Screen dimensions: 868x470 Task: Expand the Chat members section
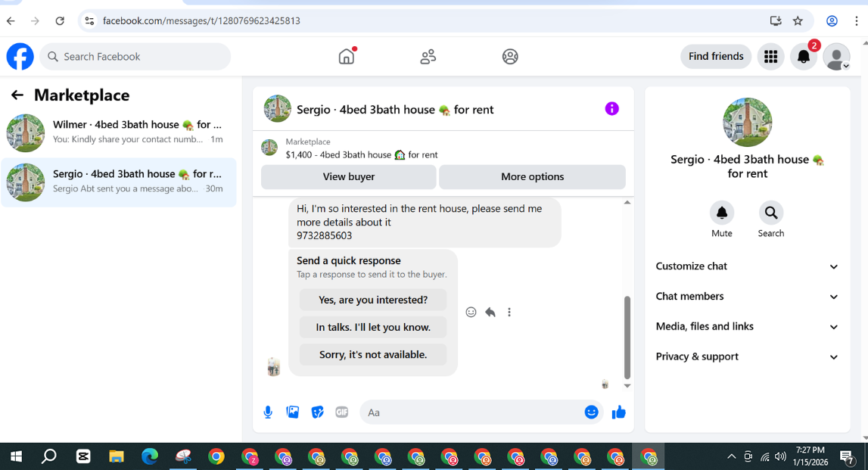point(748,296)
